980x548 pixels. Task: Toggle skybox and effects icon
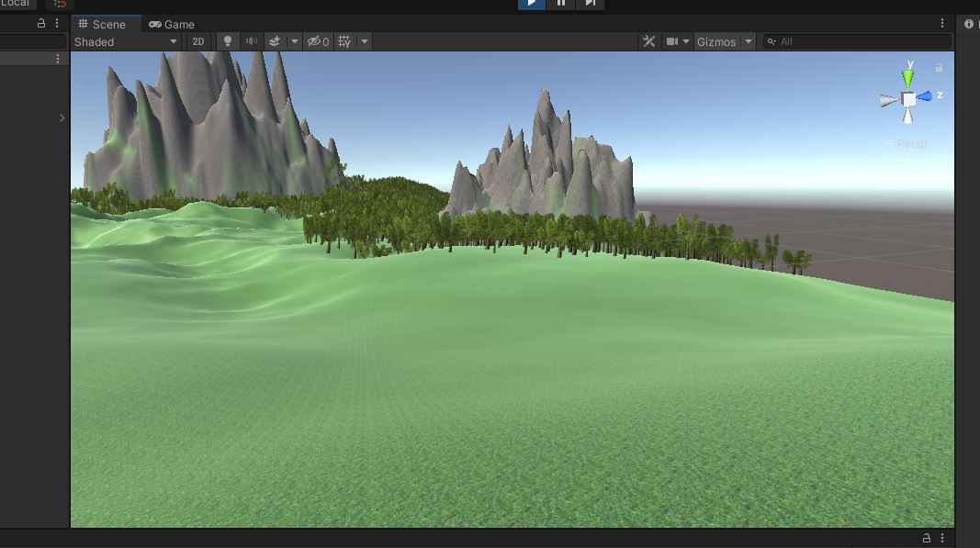tap(275, 41)
